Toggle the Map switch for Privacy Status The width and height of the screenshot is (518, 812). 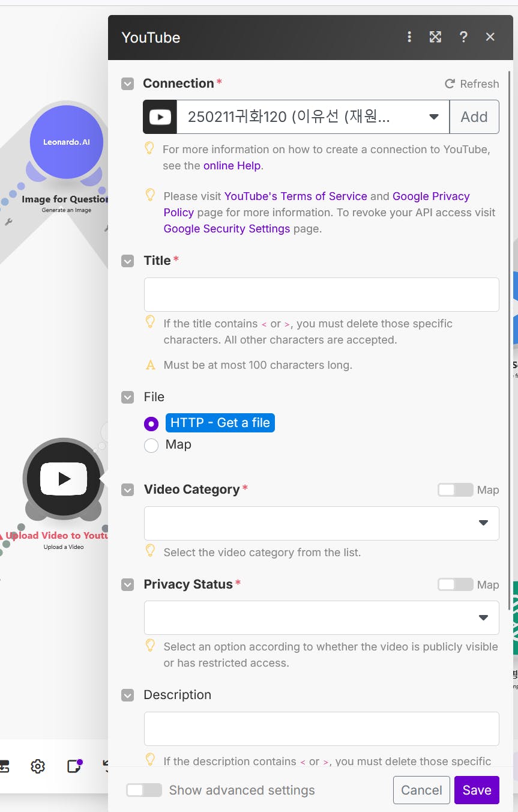(x=456, y=585)
